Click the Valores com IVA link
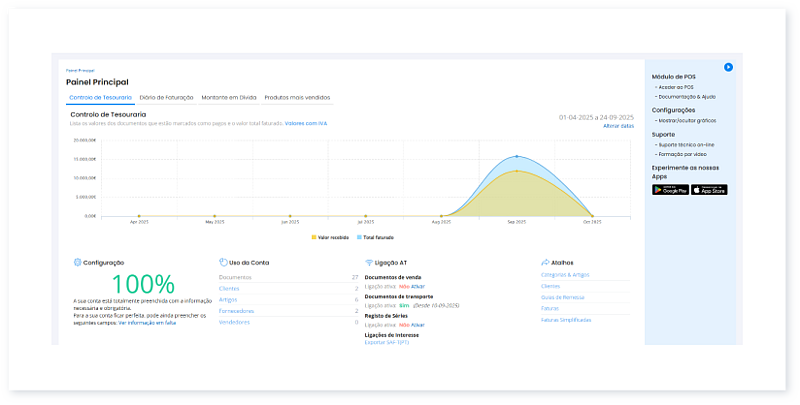Viewport: 800px width, 405px height. click(305, 123)
